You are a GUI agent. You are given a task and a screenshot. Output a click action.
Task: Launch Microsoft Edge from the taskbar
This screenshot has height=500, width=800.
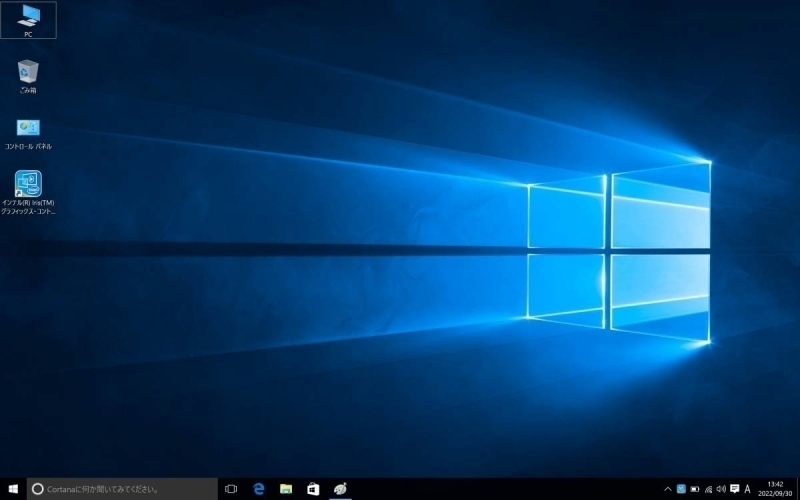[259, 489]
